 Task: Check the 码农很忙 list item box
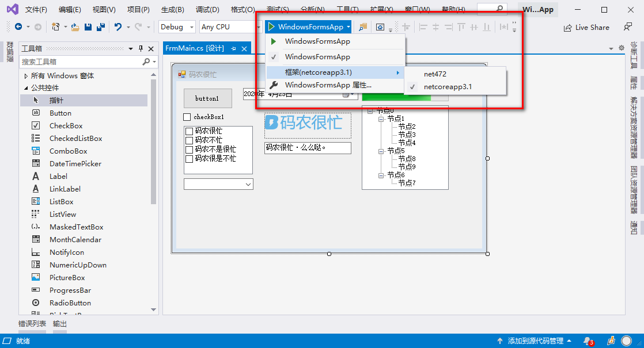click(x=190, y=131)
